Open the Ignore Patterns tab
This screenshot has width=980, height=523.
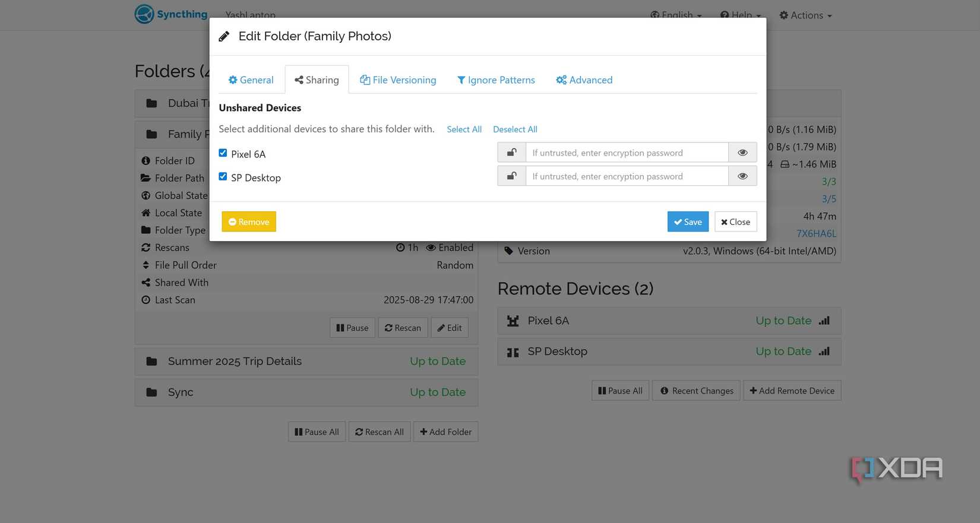pyautogui.click(x=496, y=80)
